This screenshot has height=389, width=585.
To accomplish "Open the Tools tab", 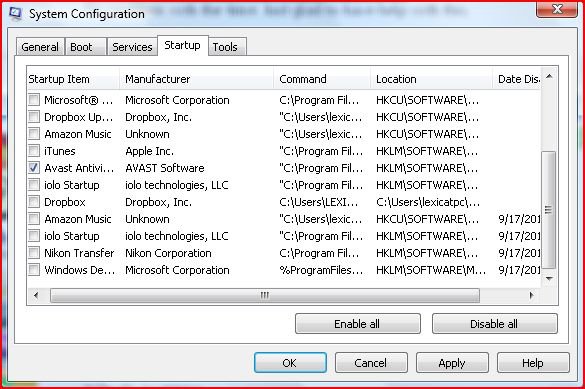I will click(x=227, y=47).
